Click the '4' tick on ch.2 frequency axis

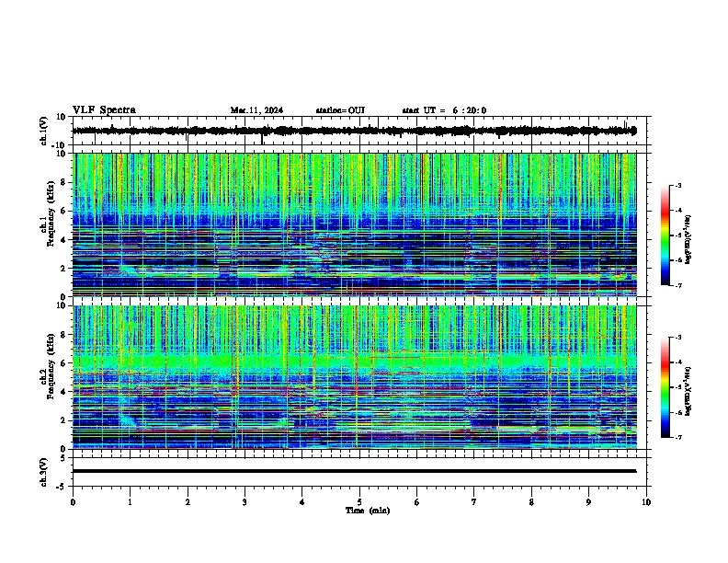(x=63, y=392)
